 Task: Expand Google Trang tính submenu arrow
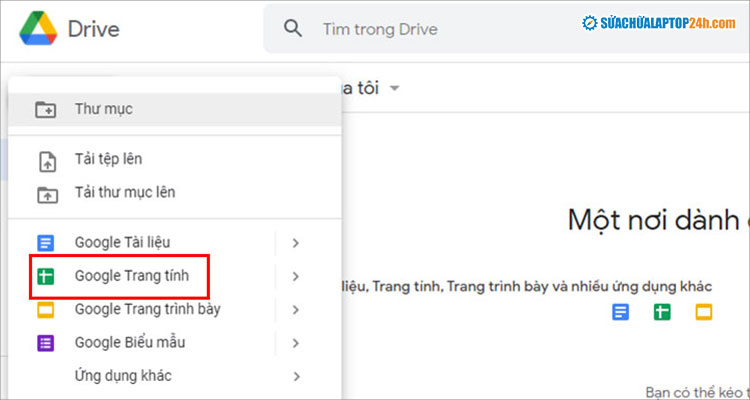tap(296, 277)
